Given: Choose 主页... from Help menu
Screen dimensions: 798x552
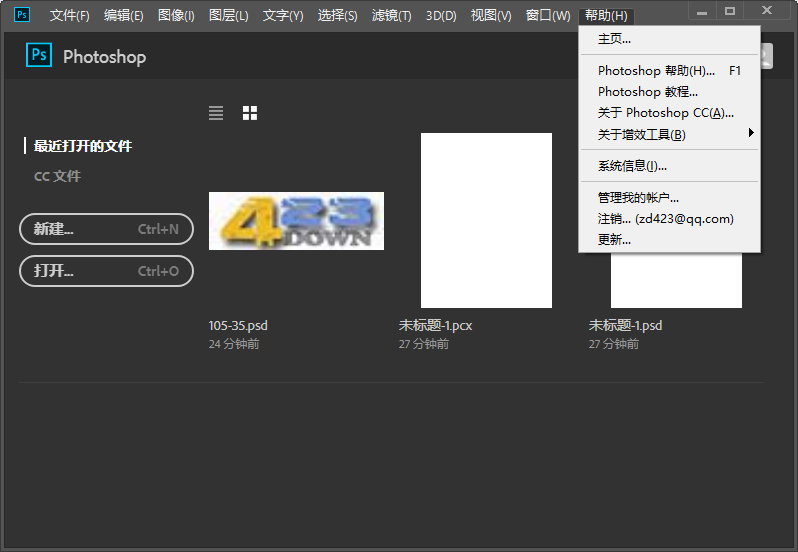Looking at the screenshot, I should point(669,39).
